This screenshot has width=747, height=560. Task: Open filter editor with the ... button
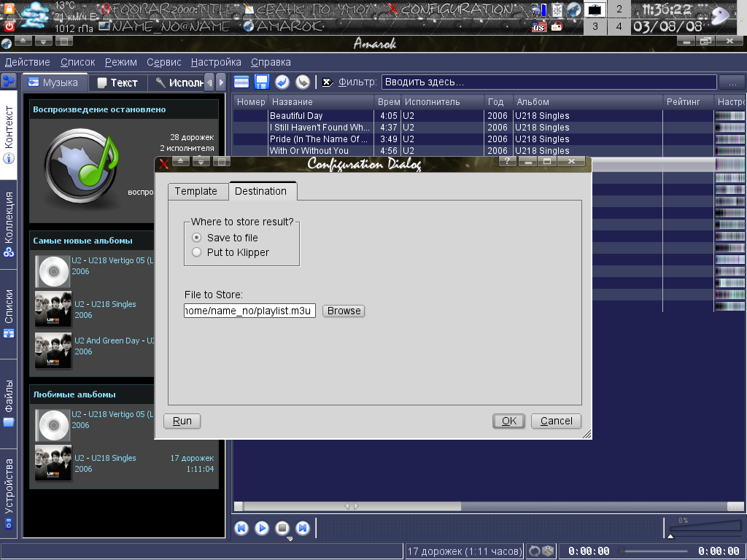click(732, 82)
